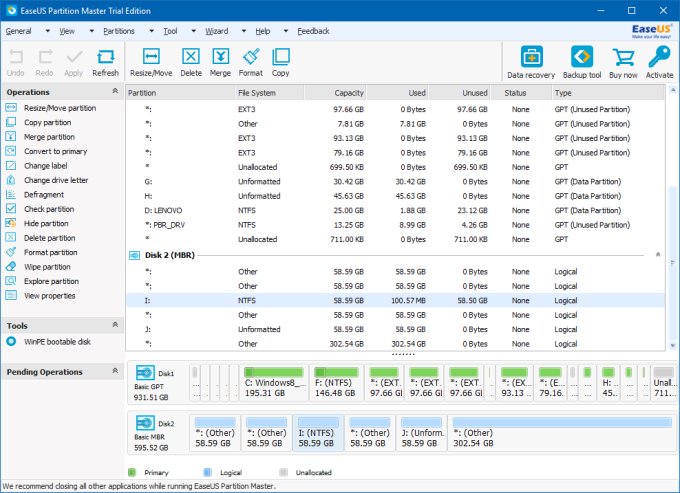Screen dimensions: 680x493
Task: Collapse the Pending Operations panel
Action: tap(115, 371)
